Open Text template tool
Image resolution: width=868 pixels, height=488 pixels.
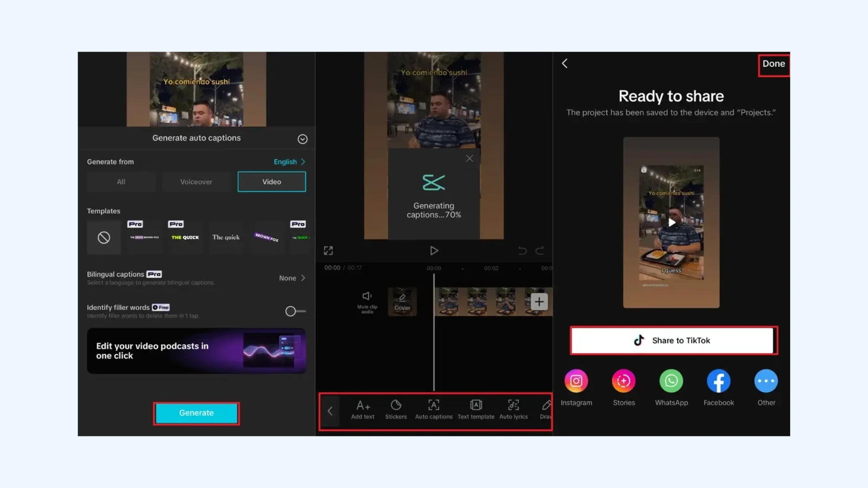point(476,410)
